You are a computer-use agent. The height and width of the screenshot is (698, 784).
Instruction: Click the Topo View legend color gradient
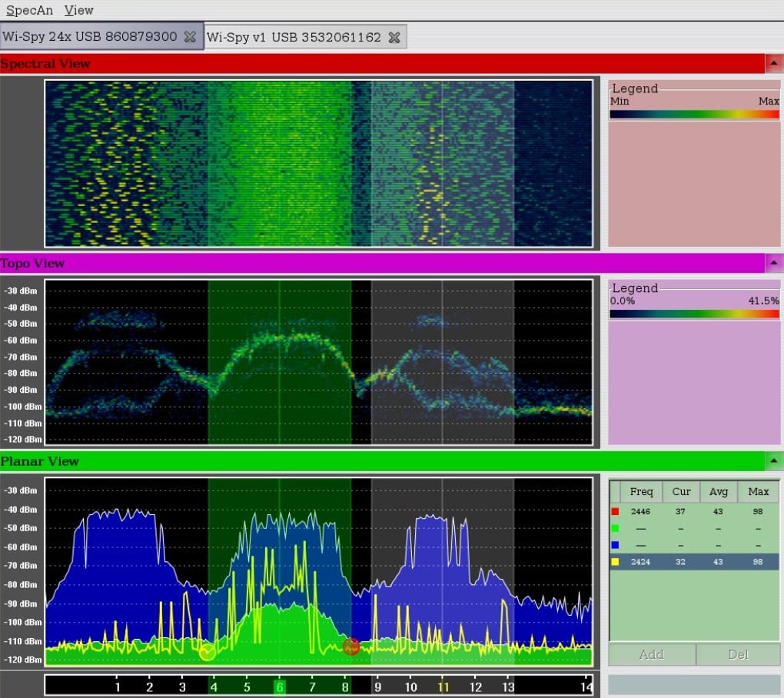693,314
